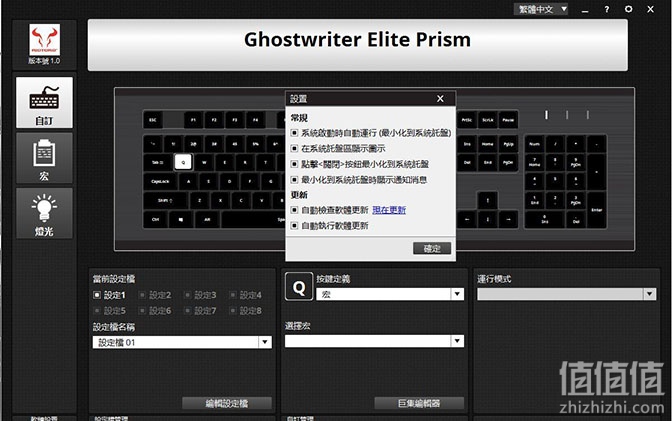The height and width of the screenshot is (421, 672).
Task: Open the 宏 macro tab
Action: [x=44, y=158]
